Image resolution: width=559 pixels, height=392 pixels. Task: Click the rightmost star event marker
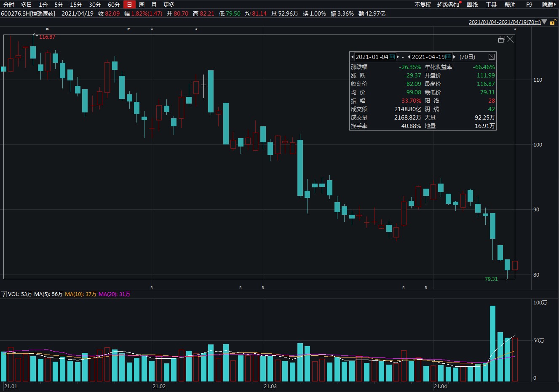tap(515, 29)
